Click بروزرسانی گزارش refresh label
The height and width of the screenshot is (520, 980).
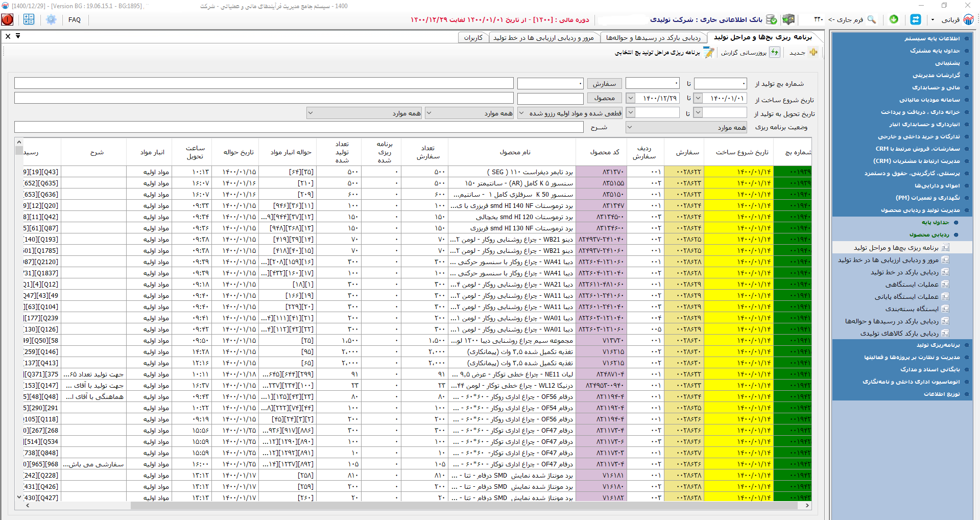(744, 53)
